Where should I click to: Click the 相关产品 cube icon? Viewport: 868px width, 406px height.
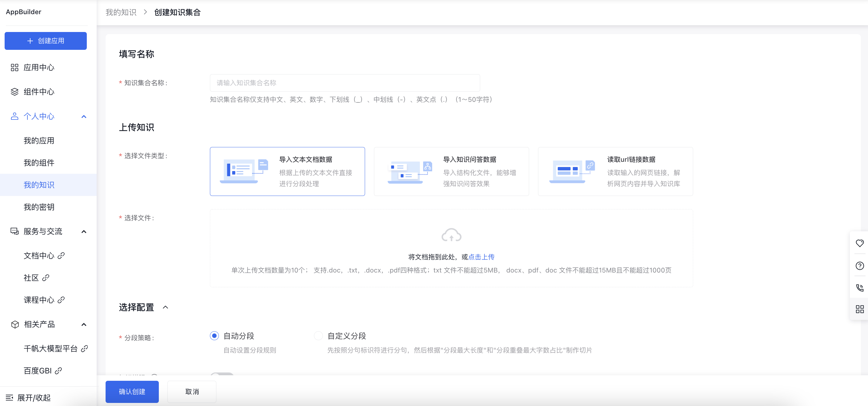coord(15,324)
